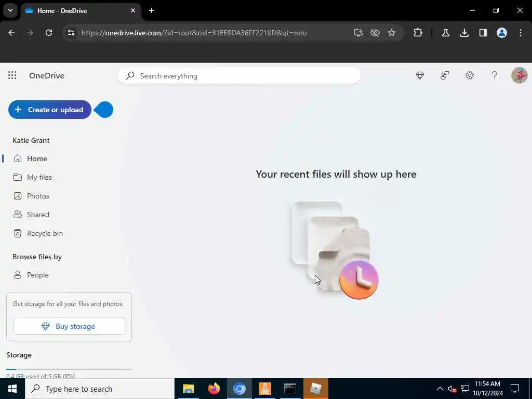Screen dimensions: 532x399
Task: Open the help question mark
Action: point(495,75)
